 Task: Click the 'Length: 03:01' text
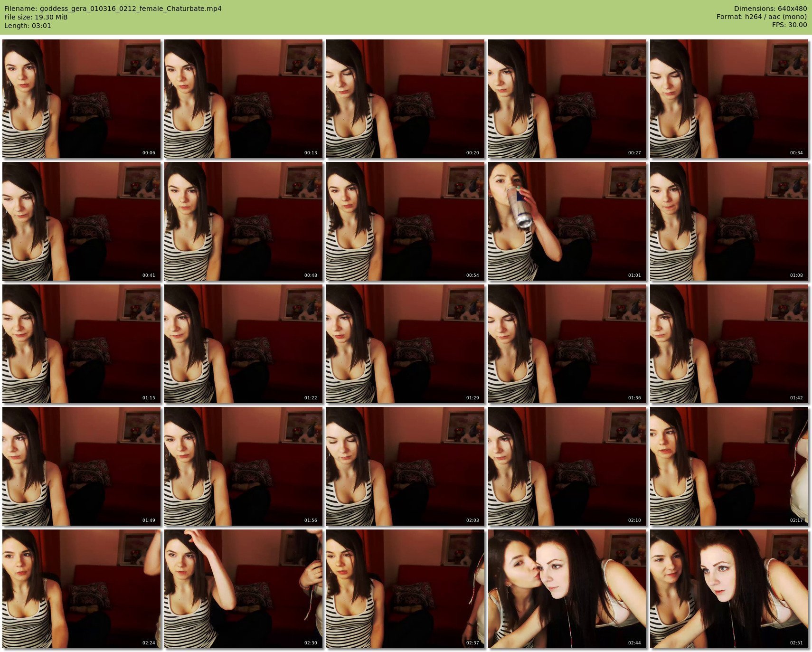point(28,26)
